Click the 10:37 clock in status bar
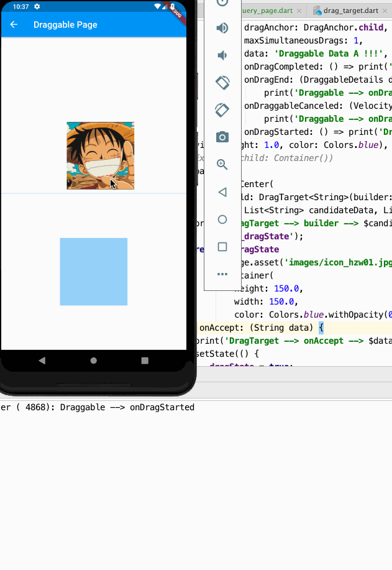The width and height of the screenshot is (392, 570). point(21,7)
